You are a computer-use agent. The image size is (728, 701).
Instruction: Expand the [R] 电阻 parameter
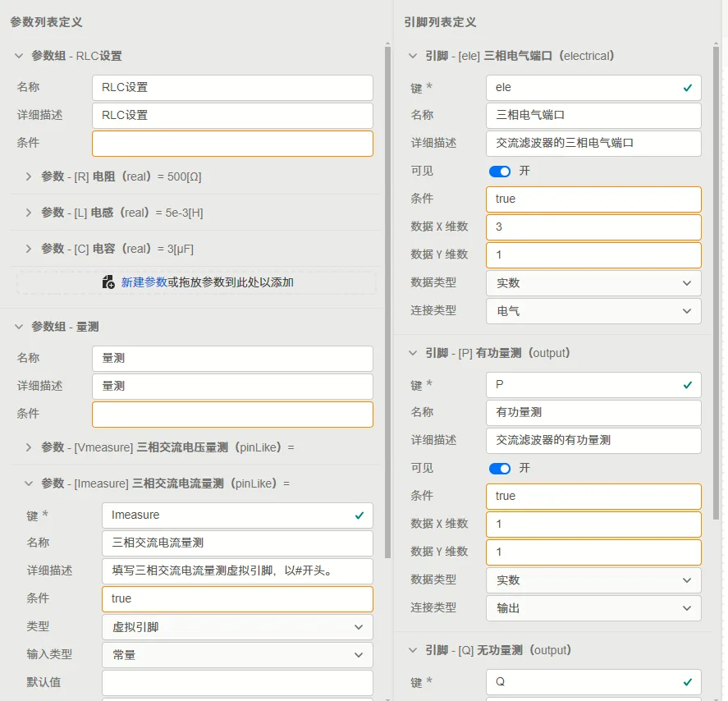[x=29, y=176]
